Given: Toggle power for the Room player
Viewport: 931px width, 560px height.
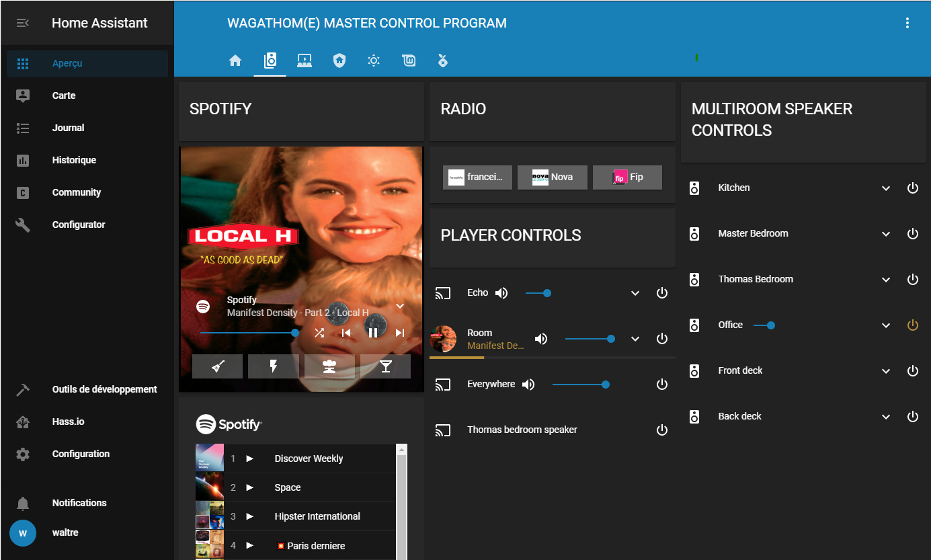Looking at the screenshot, I should tap(662, 339).
